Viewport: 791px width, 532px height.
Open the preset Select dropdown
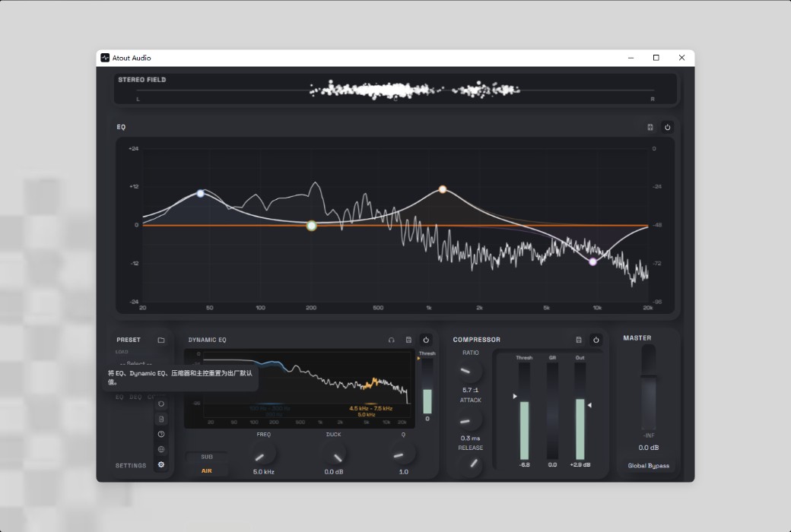[136, 363]
